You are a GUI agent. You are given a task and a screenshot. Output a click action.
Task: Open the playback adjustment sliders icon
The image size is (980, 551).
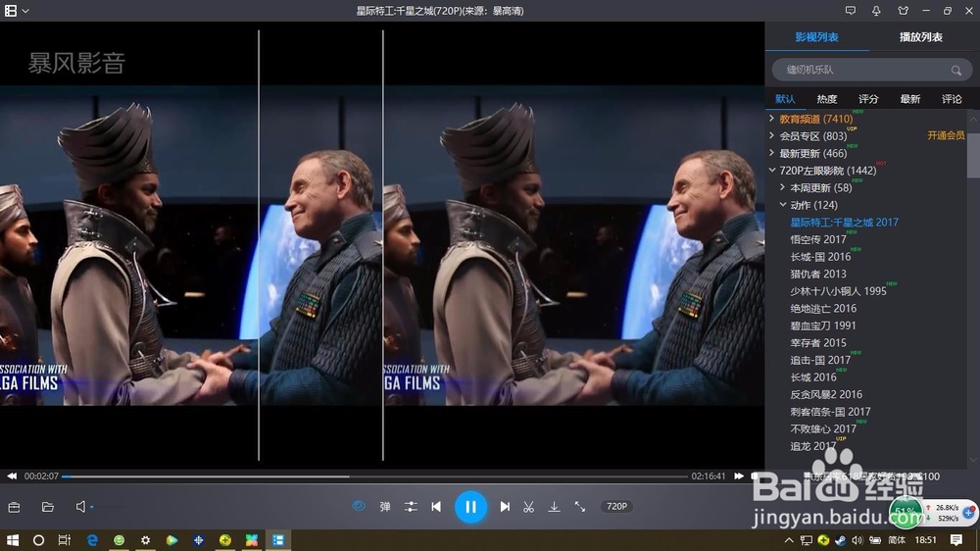tap(411, 507)
